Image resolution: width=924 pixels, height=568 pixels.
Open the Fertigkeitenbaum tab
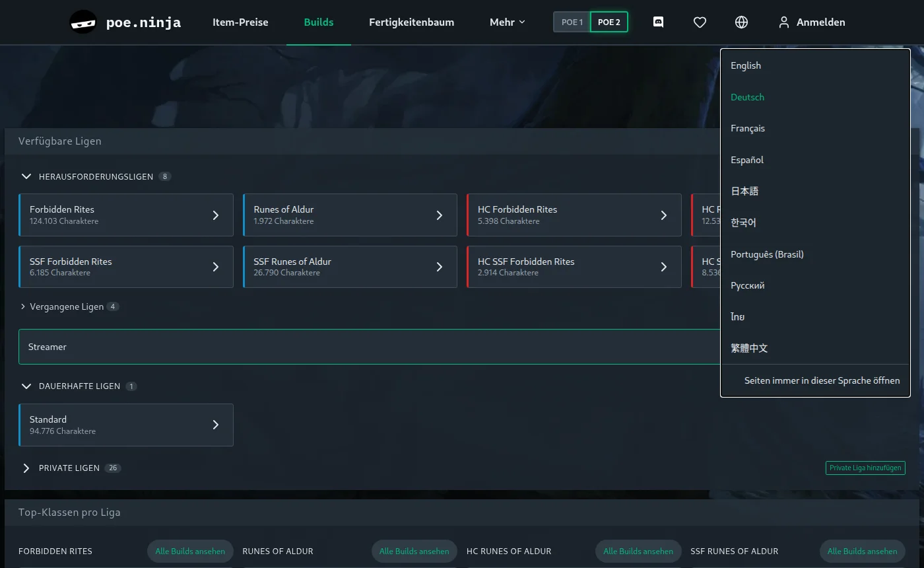pos(412,22)
